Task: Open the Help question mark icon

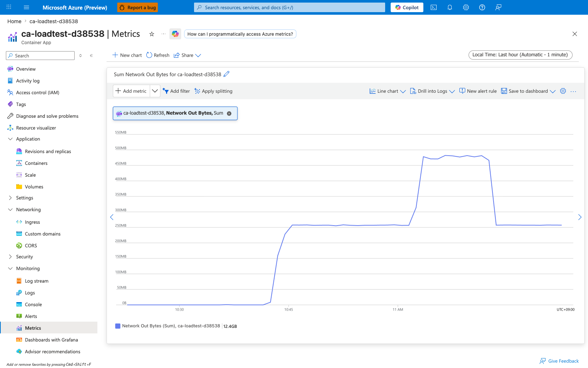Action: (482, 7)
